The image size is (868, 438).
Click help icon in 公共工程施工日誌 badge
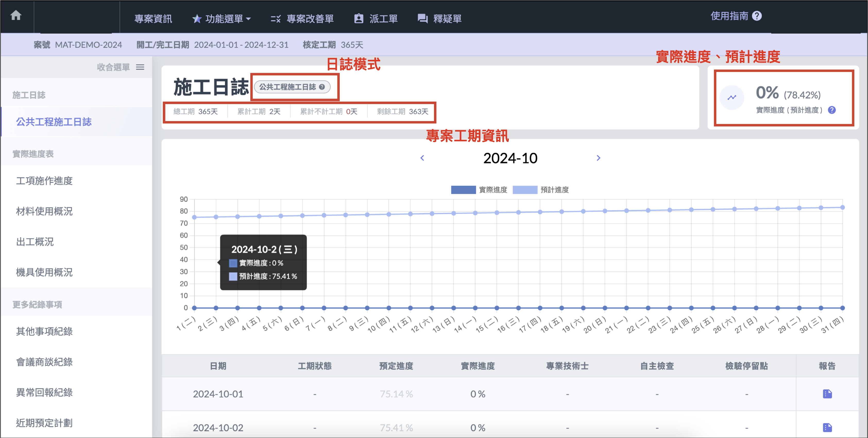coord(322,87)
